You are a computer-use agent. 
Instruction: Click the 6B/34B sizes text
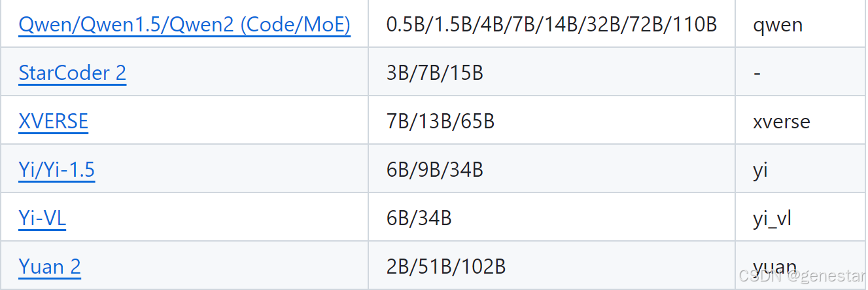tap(419, 218)
